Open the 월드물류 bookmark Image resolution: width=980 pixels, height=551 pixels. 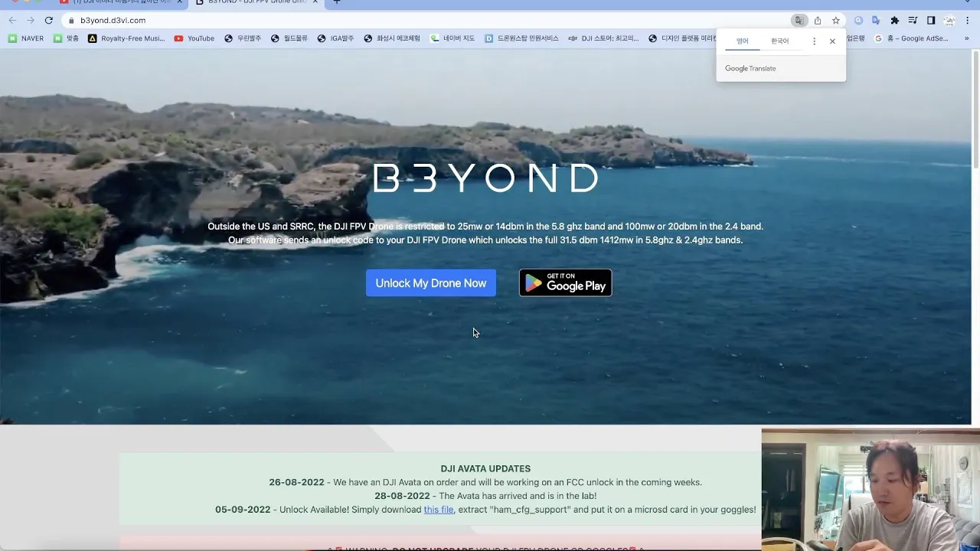click(x=289, y=38)
